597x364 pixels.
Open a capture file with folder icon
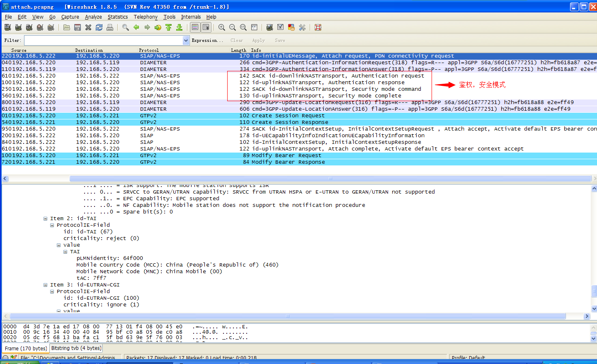67,27
